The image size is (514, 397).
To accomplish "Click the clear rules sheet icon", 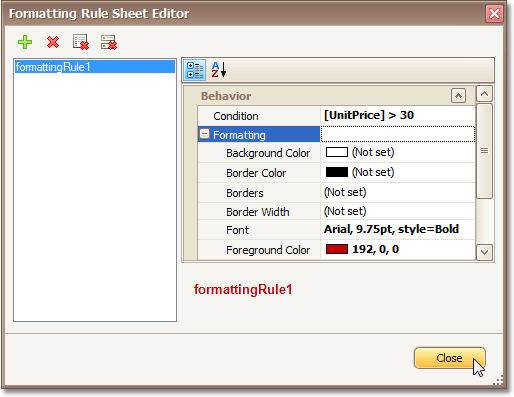I will pyautogui.click(x=81, y=42).
